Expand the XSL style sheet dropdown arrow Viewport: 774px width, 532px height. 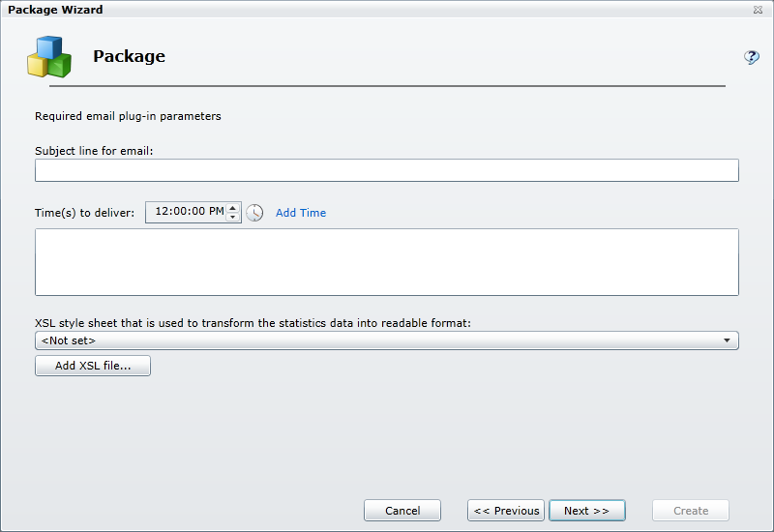point(727,340)
